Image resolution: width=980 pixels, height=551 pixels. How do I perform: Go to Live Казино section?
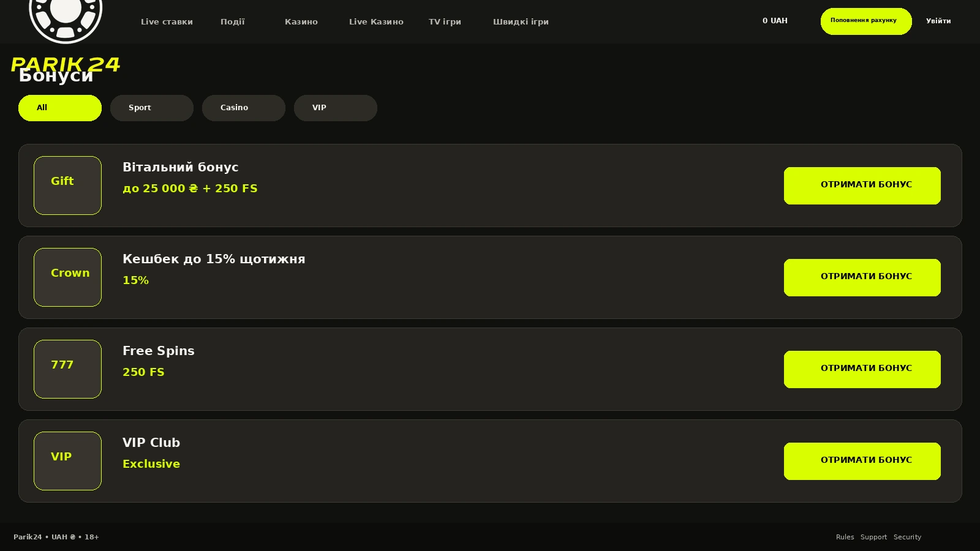376,22
